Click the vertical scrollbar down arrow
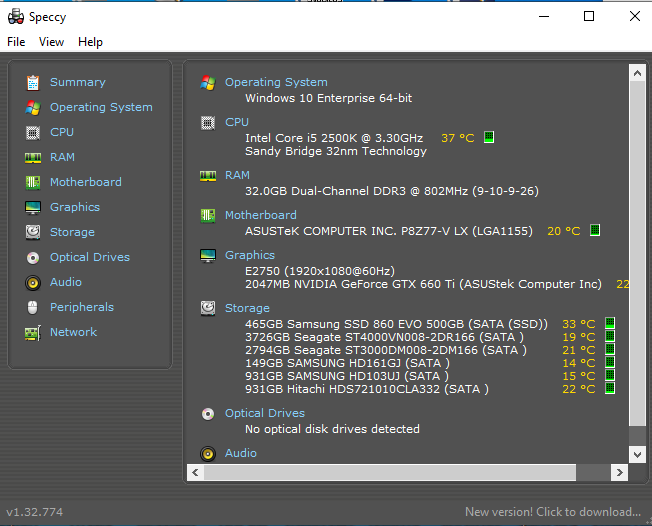 (637, 454)
